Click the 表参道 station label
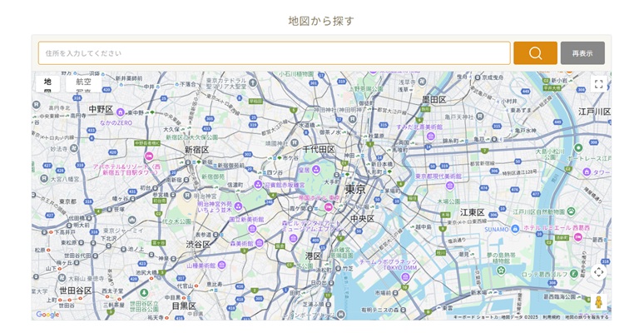644x333 pixels. [x=203, y=235]
